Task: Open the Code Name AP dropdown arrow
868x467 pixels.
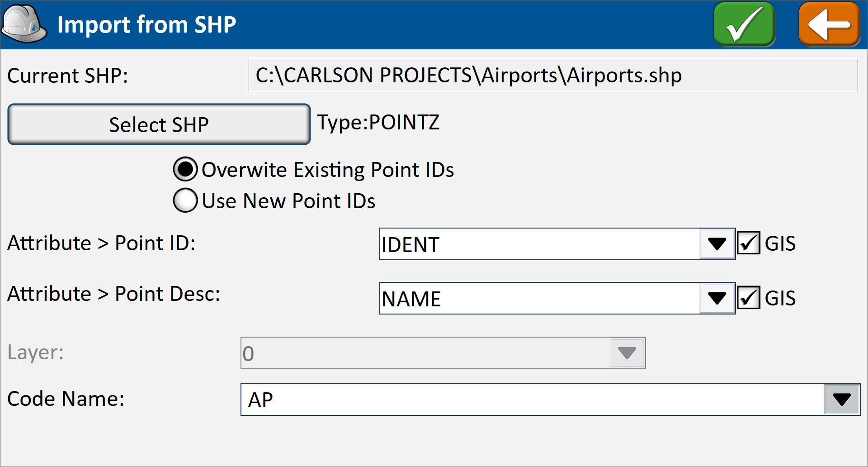Action: click(842, 400)
